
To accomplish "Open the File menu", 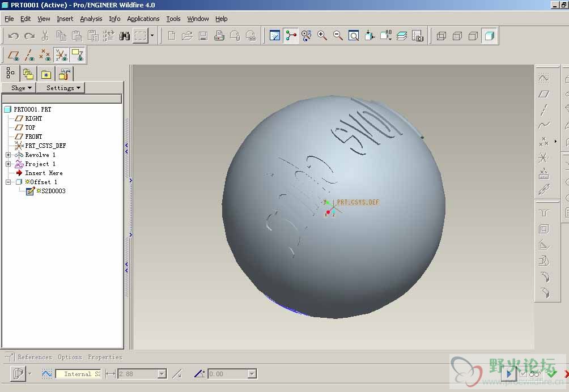I will [9, 19].
